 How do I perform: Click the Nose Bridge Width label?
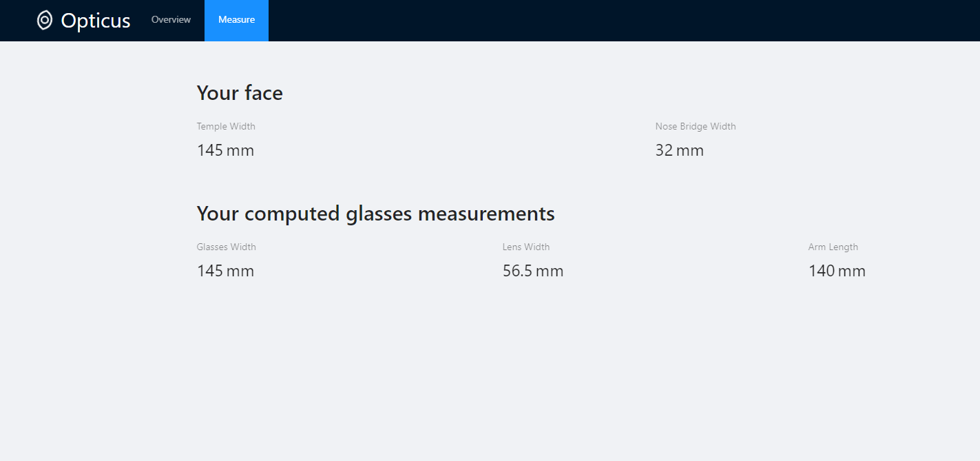click(696, 126)
